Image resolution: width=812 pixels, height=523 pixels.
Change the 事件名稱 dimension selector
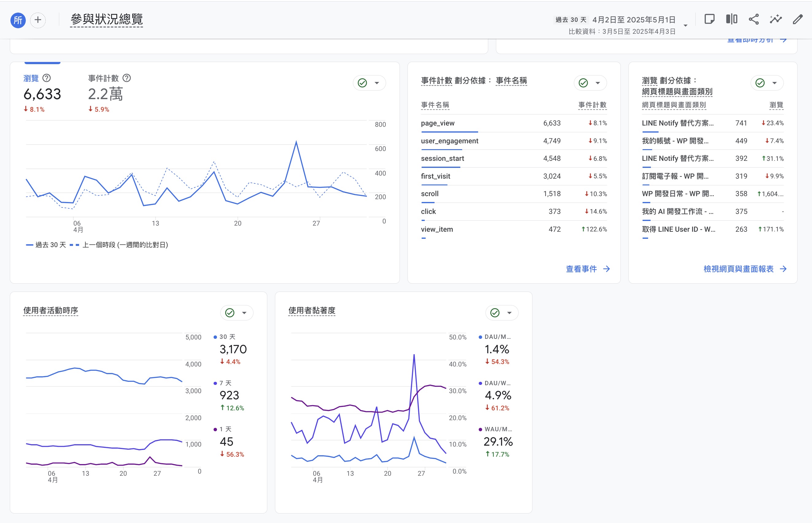pos(511,80)
